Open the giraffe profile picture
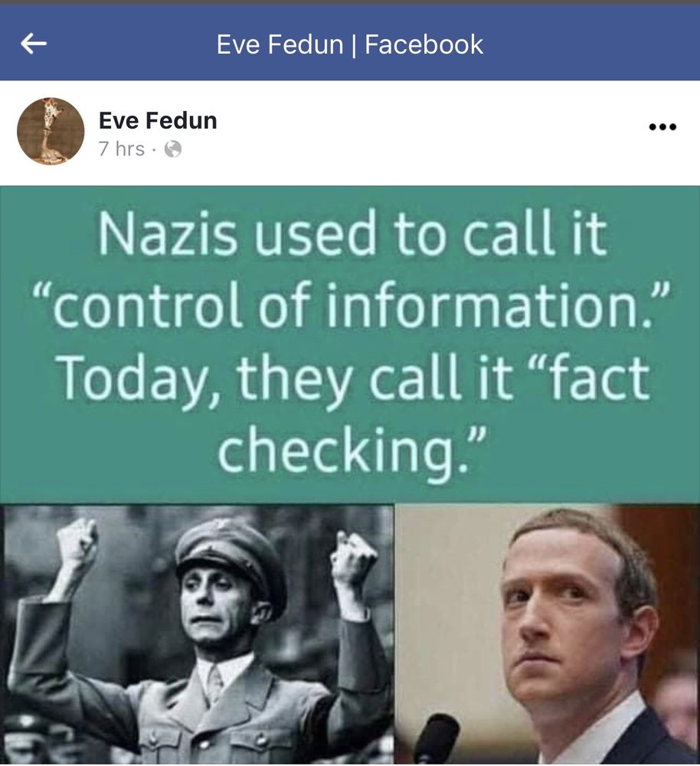 (51, 131)
